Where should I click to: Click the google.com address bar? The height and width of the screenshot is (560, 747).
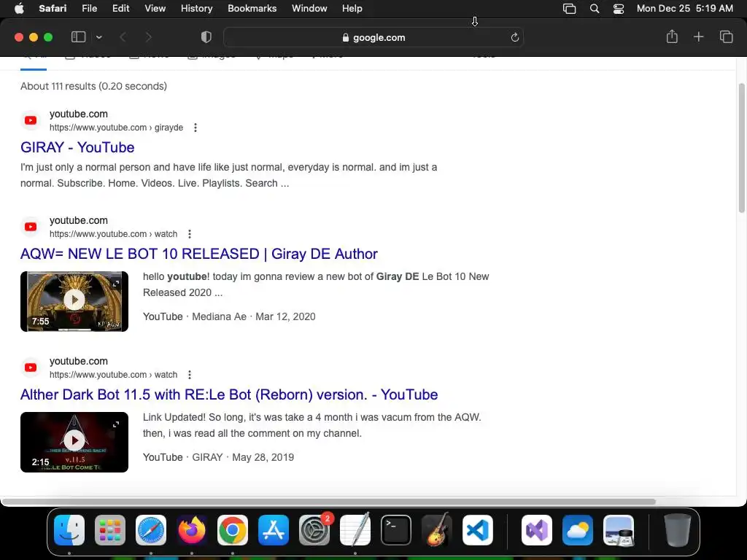373,38
